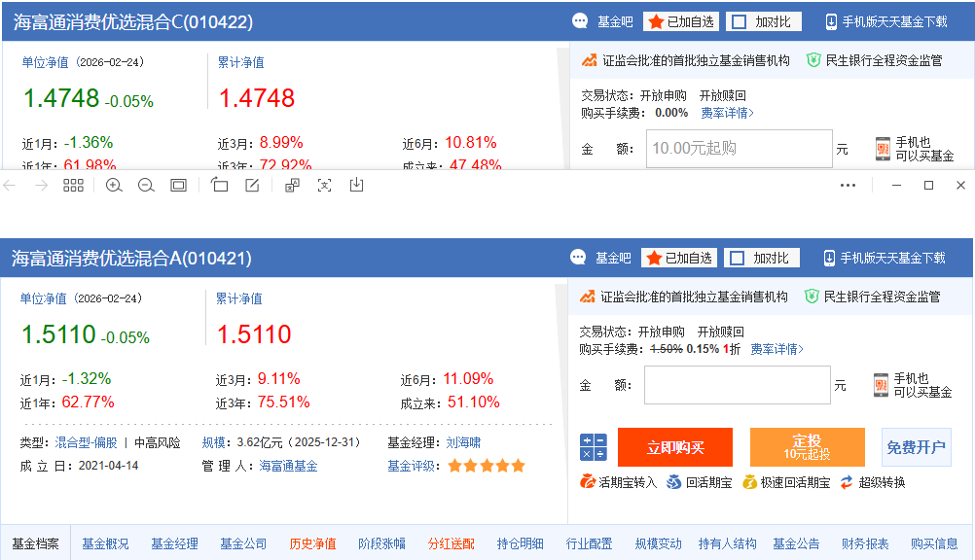
Task: Edit the image with pencil icon
Action: (252, 186)
